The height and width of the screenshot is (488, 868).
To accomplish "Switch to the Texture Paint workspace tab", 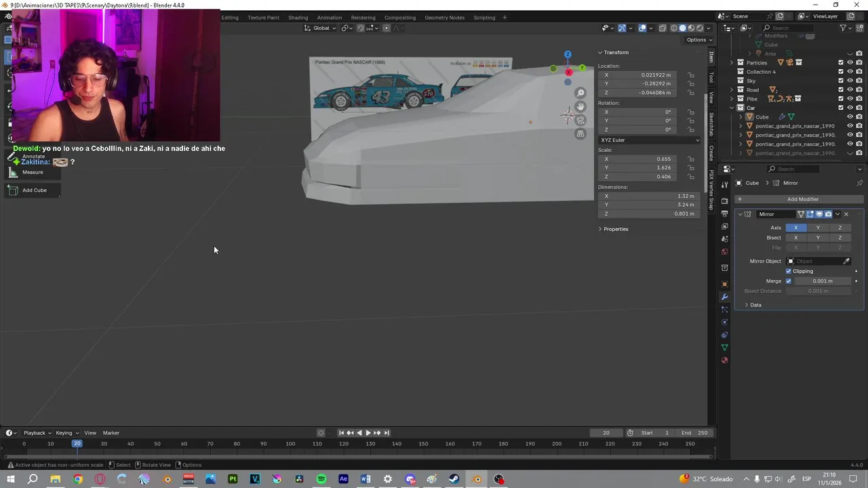I will coord(263,18).
